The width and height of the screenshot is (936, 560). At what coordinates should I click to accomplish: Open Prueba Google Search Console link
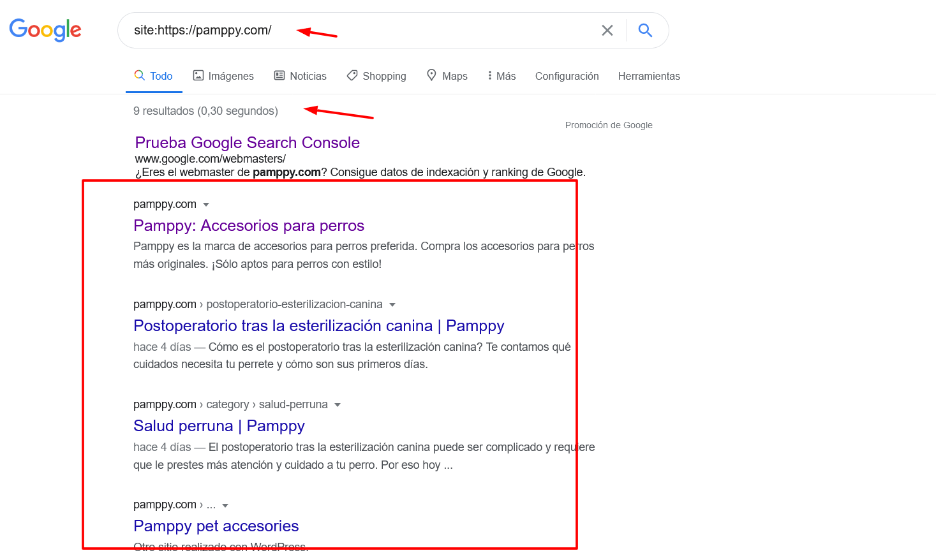pos(248,142)
